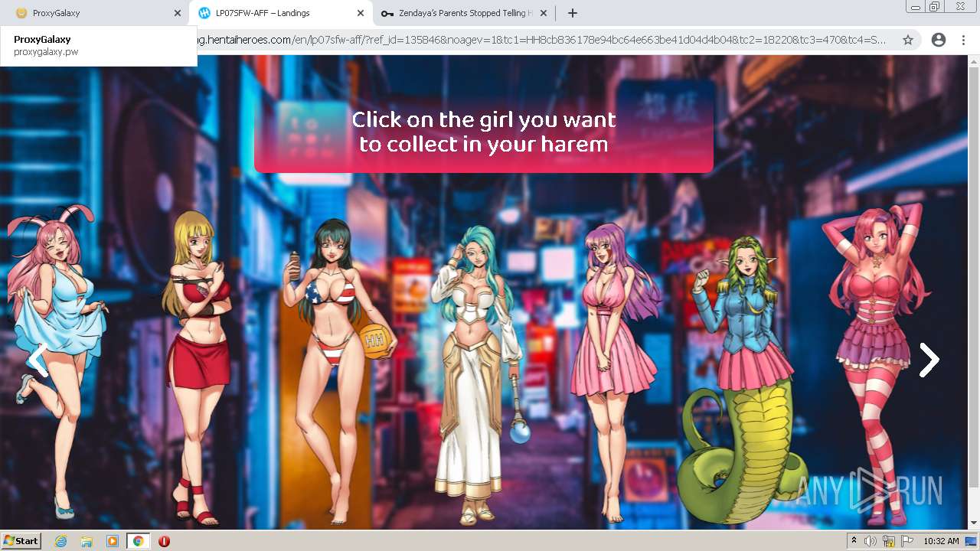The height and width of the screenshot is (551, 980).
Task: Close the ProxyGalaxy tab
Action: click(178, 13)
